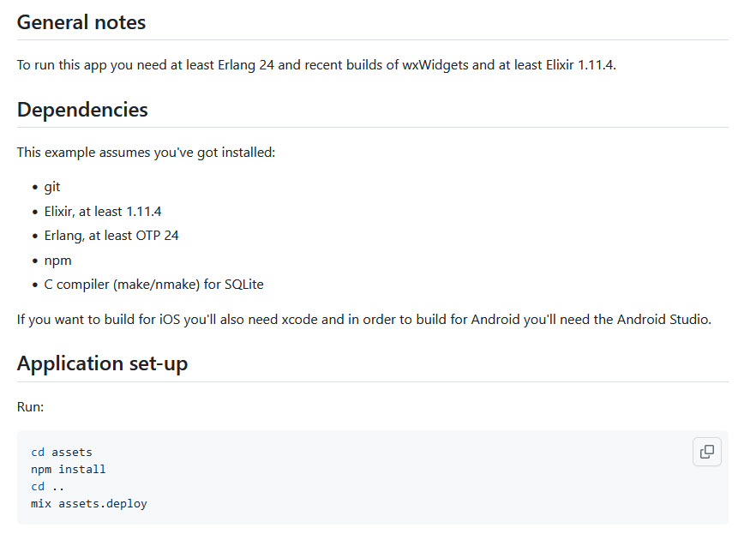
Task: Click the mix assets.deploy code line
Action: tap(89, 504)
